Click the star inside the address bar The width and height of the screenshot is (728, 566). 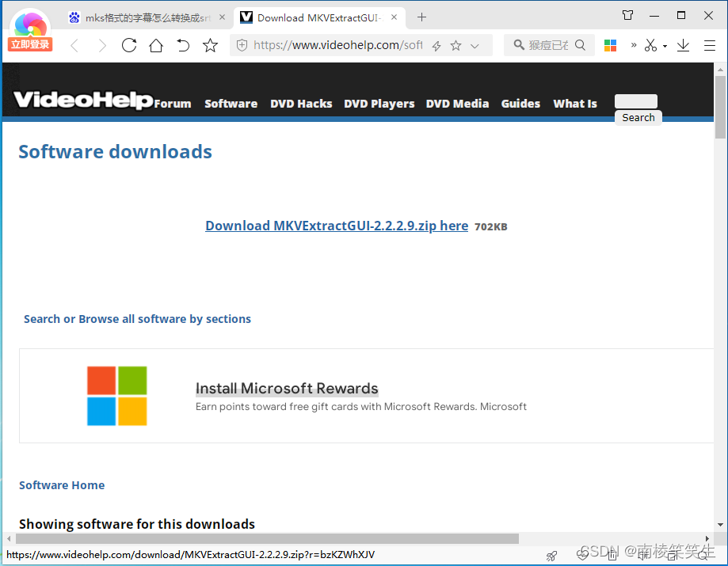(456, 45)
